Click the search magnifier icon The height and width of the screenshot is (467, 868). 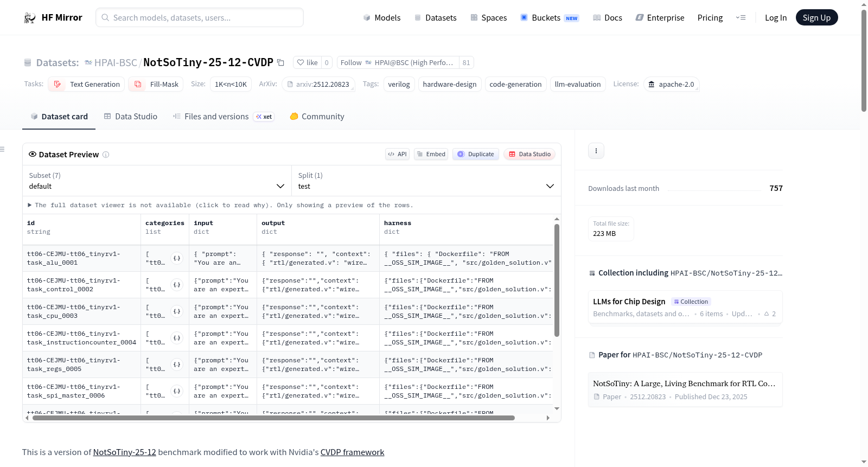coord(105,17)
